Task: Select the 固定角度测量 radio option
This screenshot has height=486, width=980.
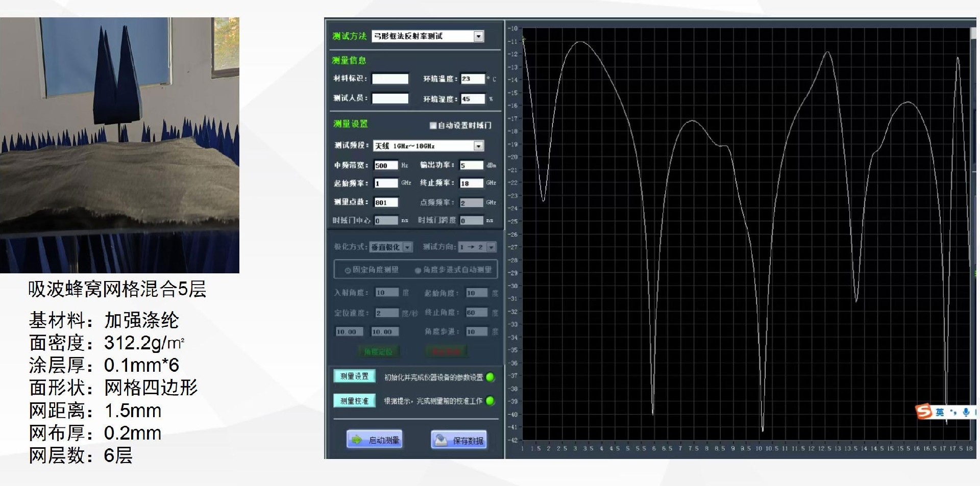Action: tap(348, 270)
